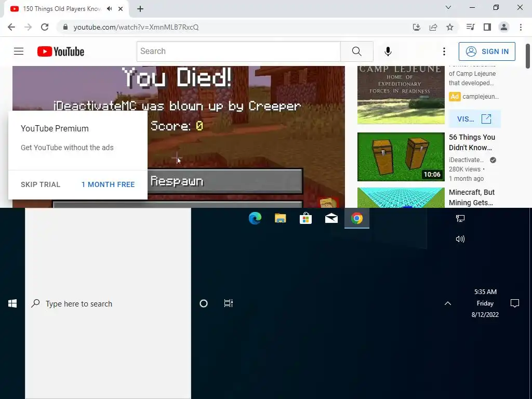This screenshot has width=532, height=399.
Task: Click the Chrome taskbar icon
Action: click(356, 218)
